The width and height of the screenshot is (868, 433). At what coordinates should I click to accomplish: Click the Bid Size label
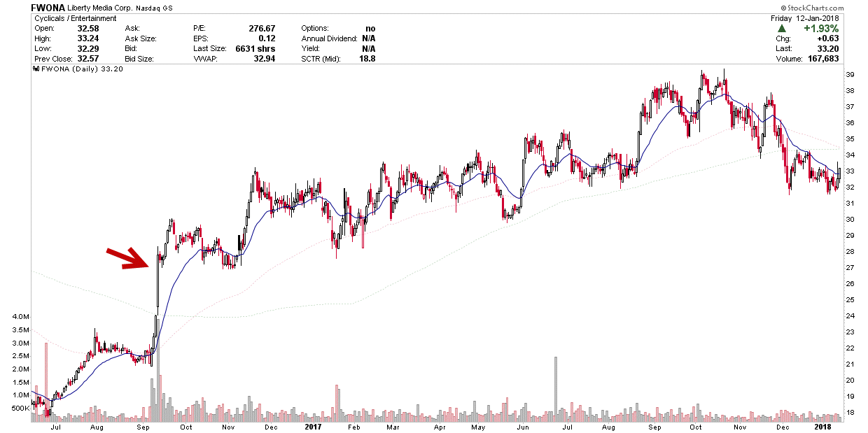click(x=140, y=59)
